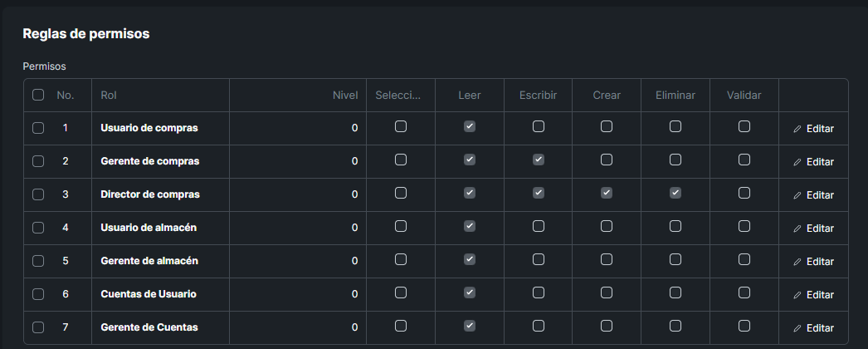Image resolution: width=868 pixels, height=349 pixels.
Task: Enable Crear for Gerente de compras
Action: (x=607, y=160)
